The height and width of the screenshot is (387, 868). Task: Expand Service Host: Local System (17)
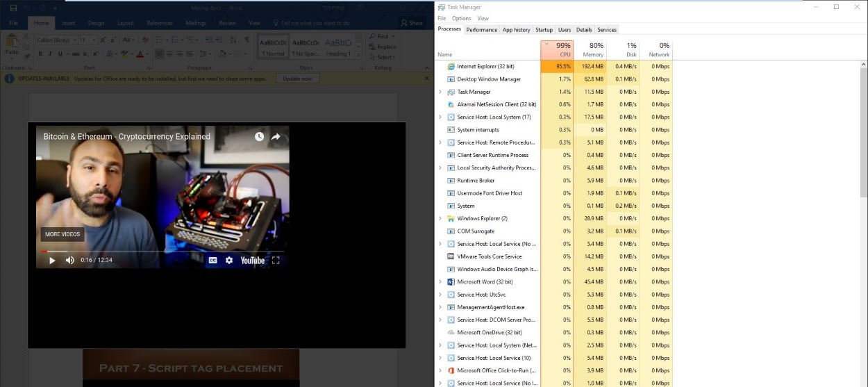(440, 117)
